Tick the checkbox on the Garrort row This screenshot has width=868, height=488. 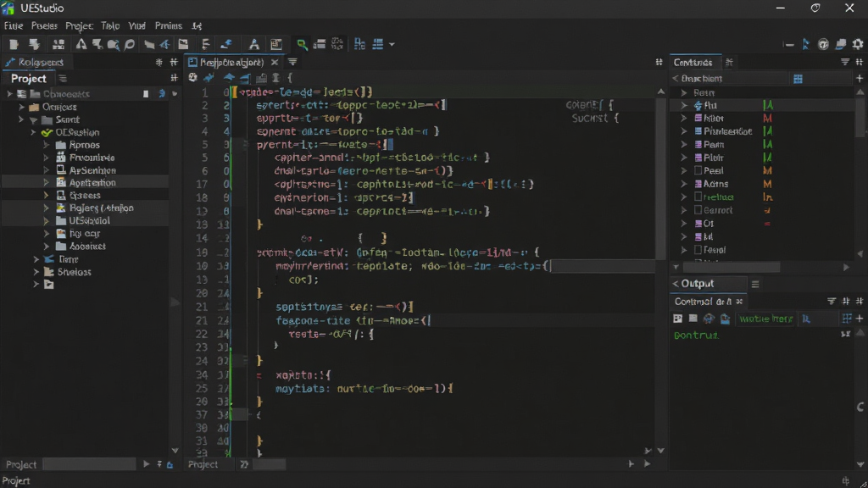[698, 210]
